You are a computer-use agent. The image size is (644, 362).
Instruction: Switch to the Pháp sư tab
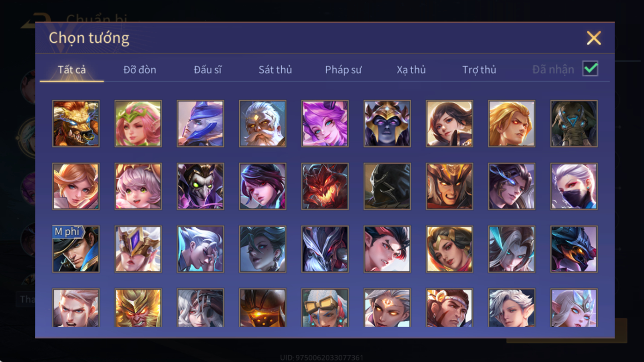343,70
